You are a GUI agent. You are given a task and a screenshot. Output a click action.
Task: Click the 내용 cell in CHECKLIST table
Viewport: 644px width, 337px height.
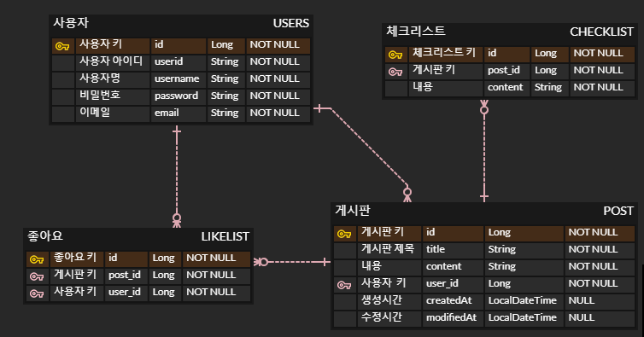click(x=446, y=88)
